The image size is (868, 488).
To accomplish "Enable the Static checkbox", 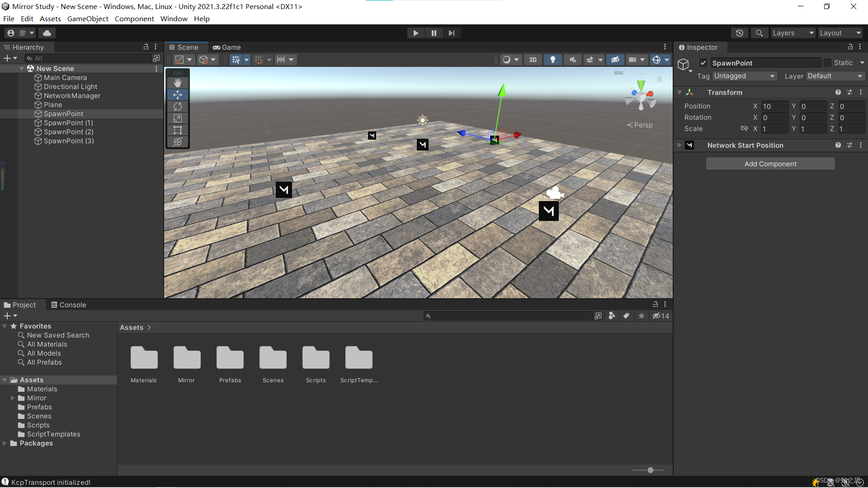I will [x=827, y=63].
